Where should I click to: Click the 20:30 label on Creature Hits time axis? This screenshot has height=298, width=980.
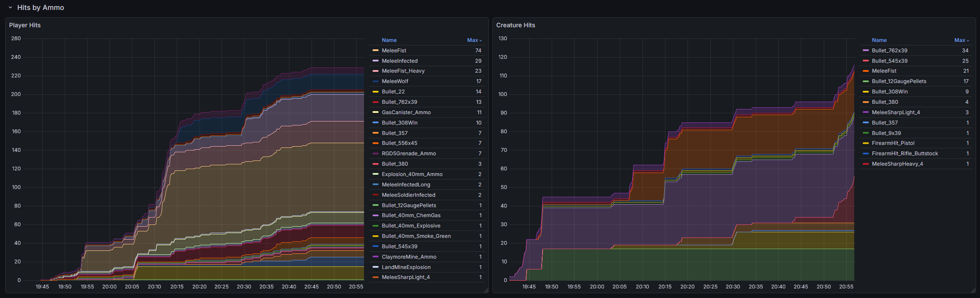pos(733,287)
